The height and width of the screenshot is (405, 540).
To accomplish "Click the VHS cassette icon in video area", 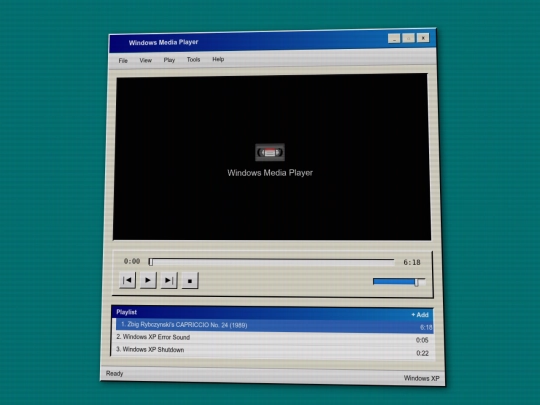I will (x=270, y=152).
